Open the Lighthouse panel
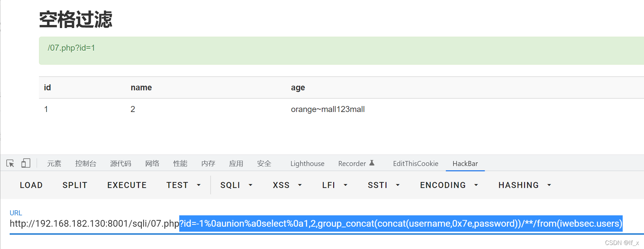The width and height of the screenshot is (644, 249). pos(307,163)
